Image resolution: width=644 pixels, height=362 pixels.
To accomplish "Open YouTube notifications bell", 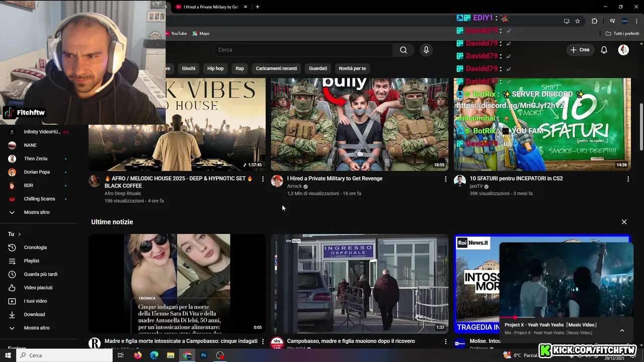I will 604,50.
